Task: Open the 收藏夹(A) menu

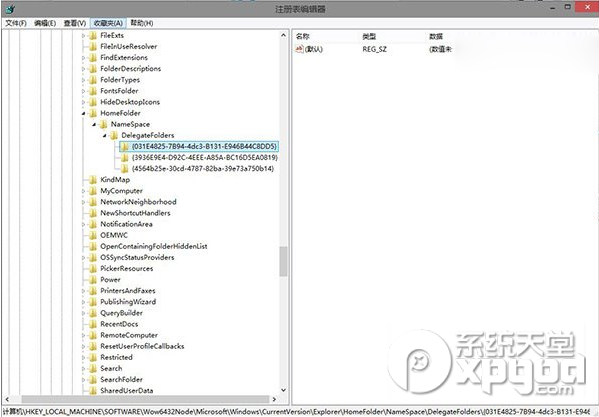Action: click(x=108, y=23)
